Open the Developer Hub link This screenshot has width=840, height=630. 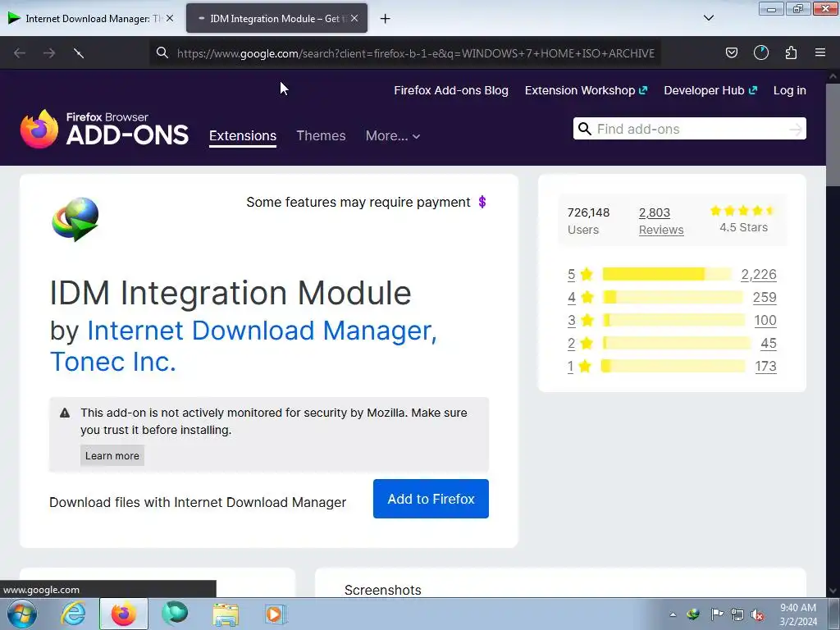click(x=710, y=90)
